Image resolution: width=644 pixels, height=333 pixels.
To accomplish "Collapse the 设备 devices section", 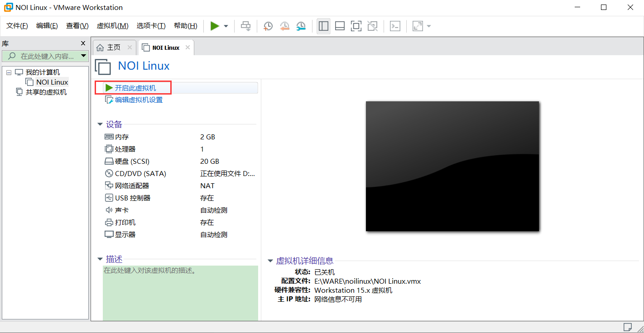I will 100,124.
